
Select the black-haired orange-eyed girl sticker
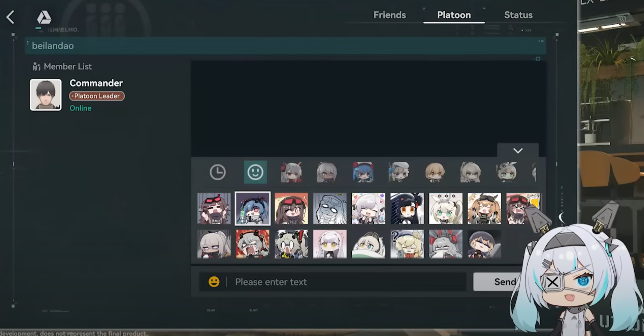pyautogui.click(x=407, y=208)
